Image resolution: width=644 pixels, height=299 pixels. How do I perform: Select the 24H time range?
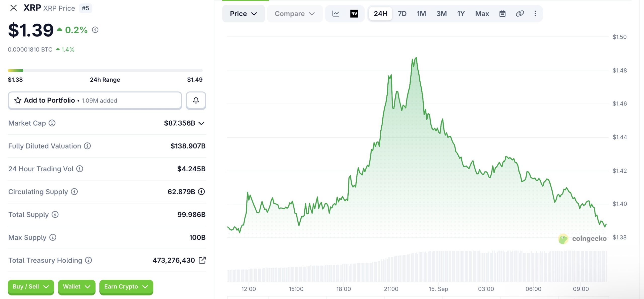pyautogui.click(x=381, y=14)
